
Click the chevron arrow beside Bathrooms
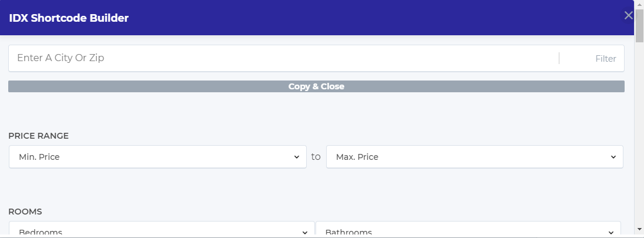click(x=611, y=233)
